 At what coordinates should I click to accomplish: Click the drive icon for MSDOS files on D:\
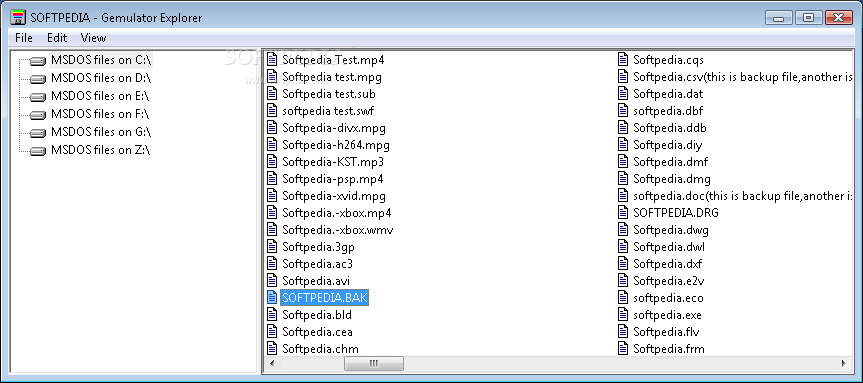click(x=38, y=79)
